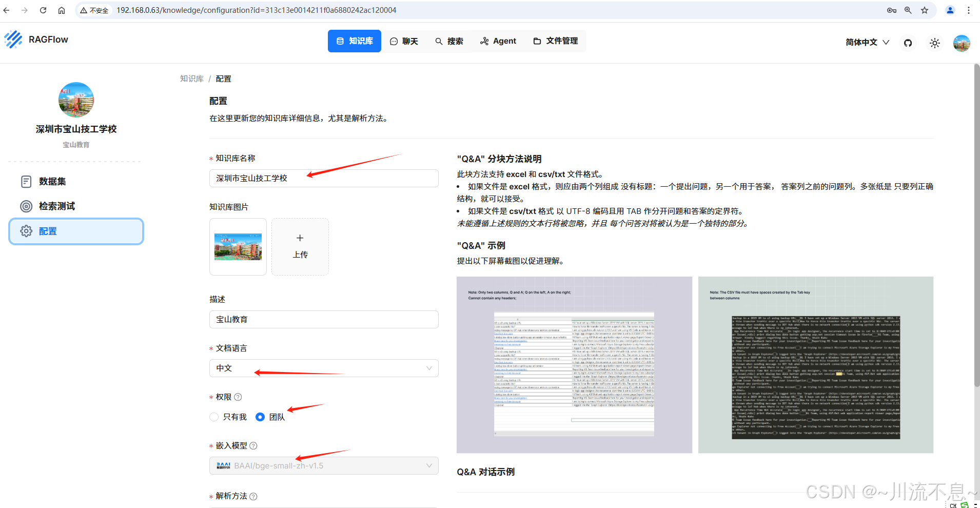980x508 pixels.
Task: Open the 嵌入模型 BAAI/bge-small-zh-v1.5 dropdown
Action: coord(324,466)
